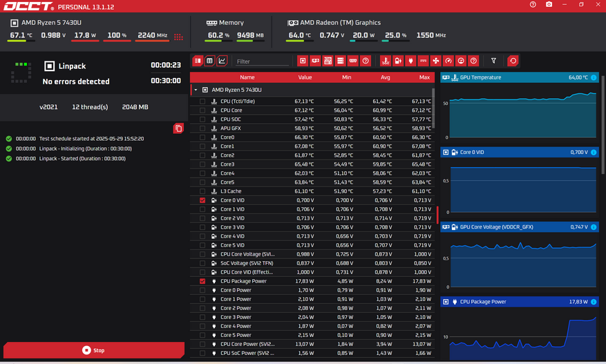Click the '2048 MB' setting text
The image size is (606, 364).
(x=135, y=107)
